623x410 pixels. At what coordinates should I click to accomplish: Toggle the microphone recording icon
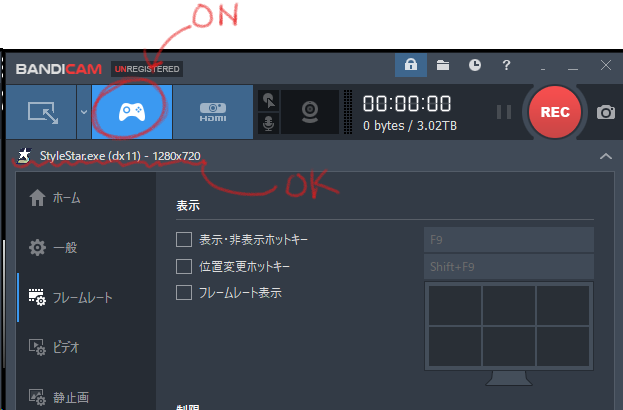pyautogui.click(x=269, y=123)
